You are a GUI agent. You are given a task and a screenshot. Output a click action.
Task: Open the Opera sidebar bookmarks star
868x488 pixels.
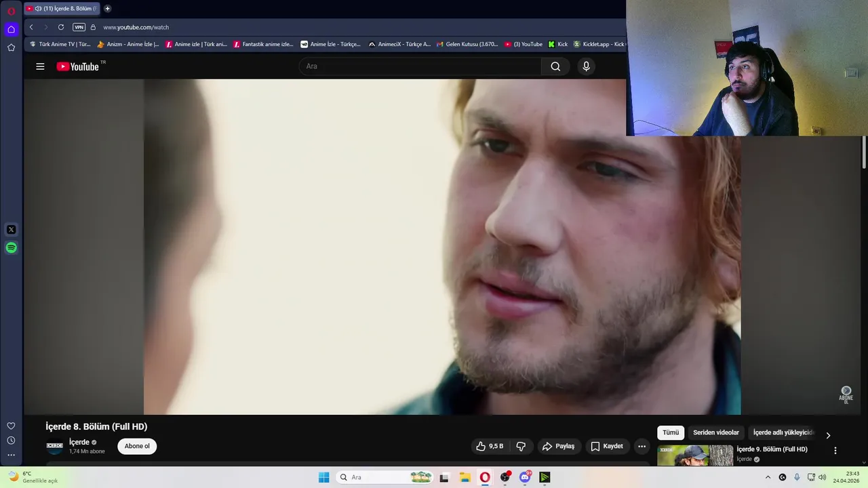(11, 47)
